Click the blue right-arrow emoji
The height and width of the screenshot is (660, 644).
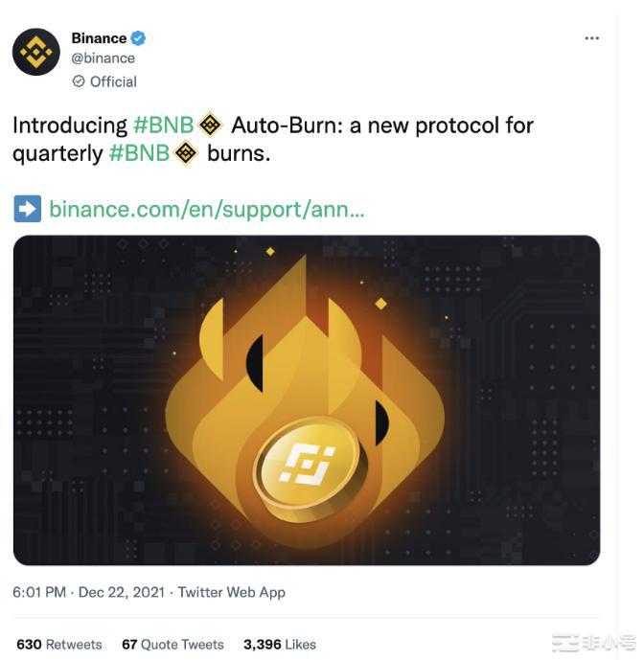tap(28, 209)
